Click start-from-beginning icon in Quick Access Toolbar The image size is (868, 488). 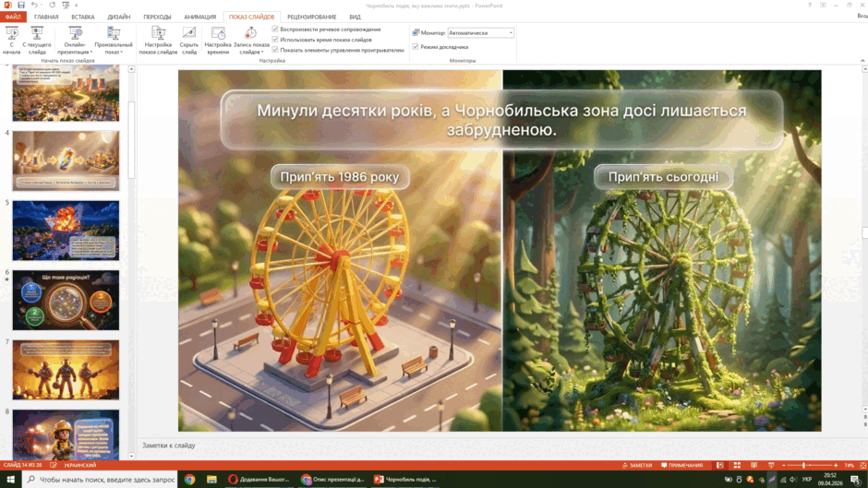click(66, 5)
